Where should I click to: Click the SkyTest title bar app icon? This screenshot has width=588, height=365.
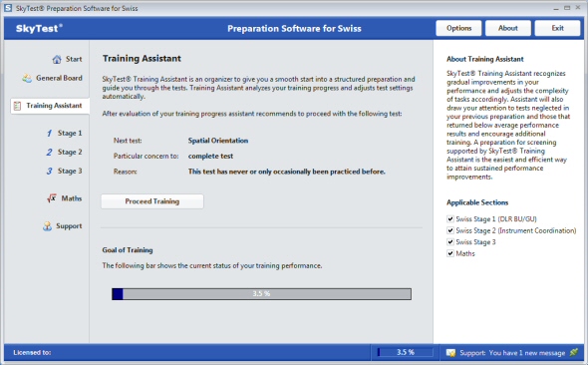tap(8, 8)
